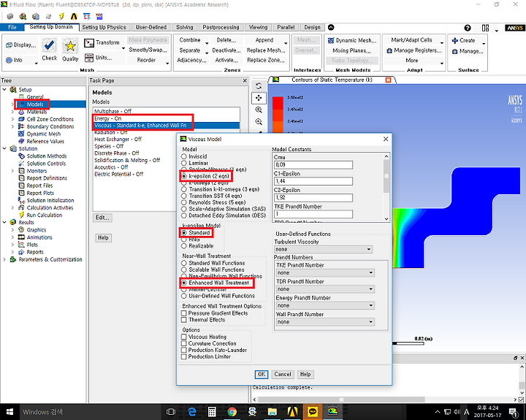This screenshot has height=420, width=526.
Task: Close the Contours of Static Temperature tab
Action: click(388, 80)
